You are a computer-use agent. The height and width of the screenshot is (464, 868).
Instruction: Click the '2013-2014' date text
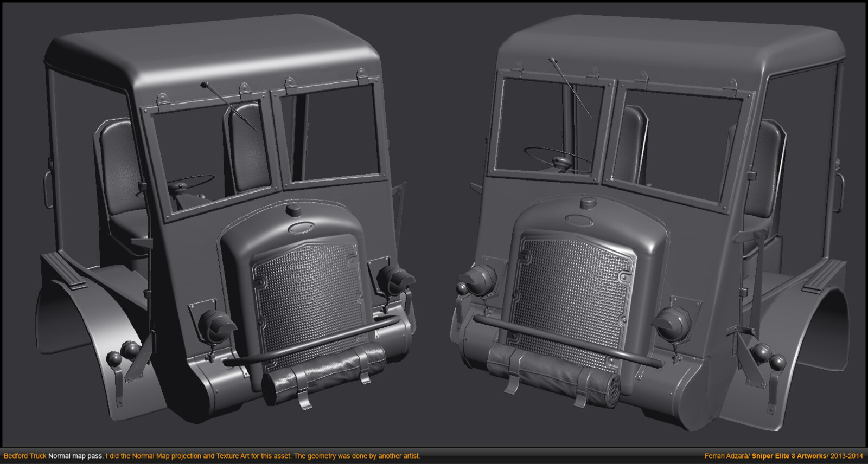pyautogui.click(x=847, y=456)
